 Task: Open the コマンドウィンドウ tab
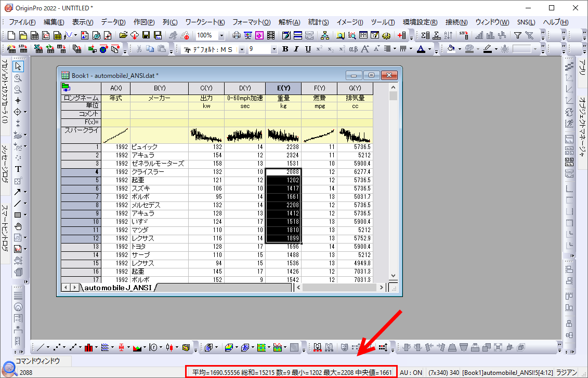(37, 361)
